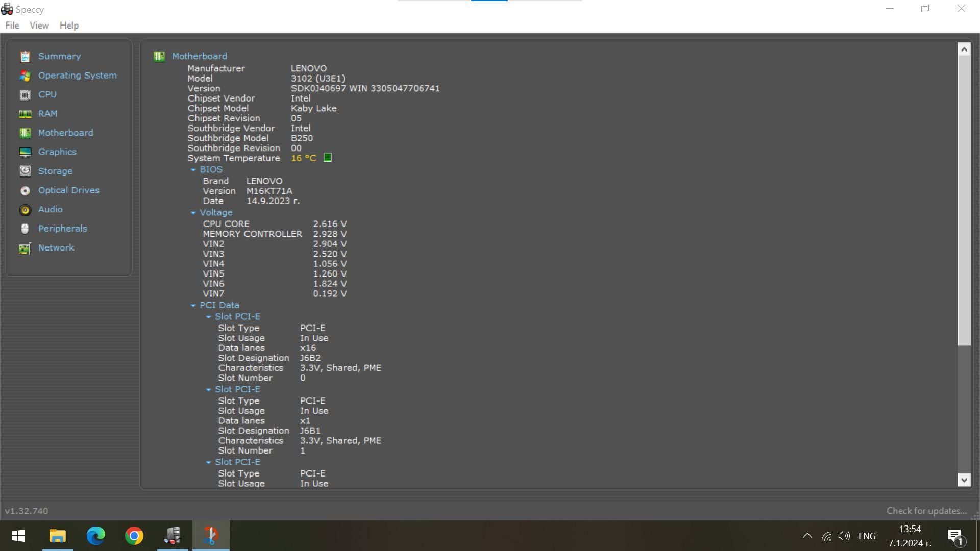Image resolution: width=980 pixels, height=551 pixels.
Task: Open Wi-Fi network tray icon
Action: [826, 536]
